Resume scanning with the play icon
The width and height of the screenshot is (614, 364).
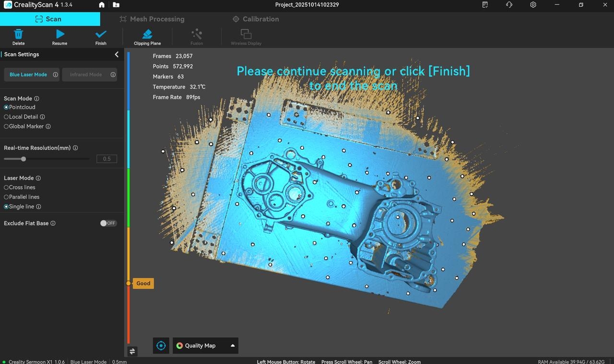[59, 34]
